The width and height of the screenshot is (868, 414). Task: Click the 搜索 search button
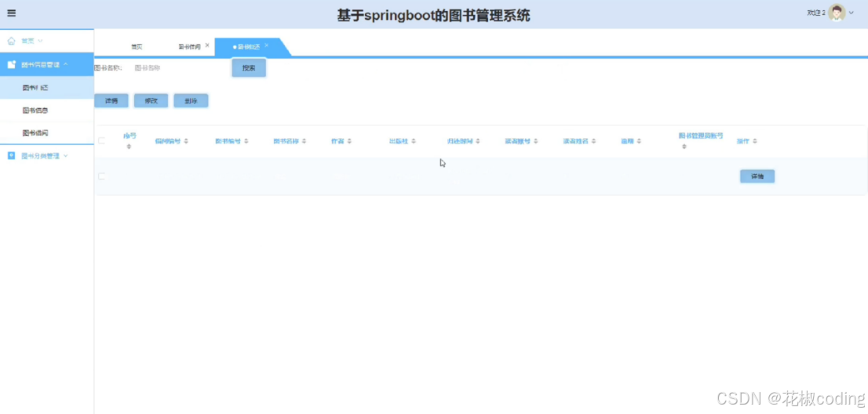click(249, 68)
